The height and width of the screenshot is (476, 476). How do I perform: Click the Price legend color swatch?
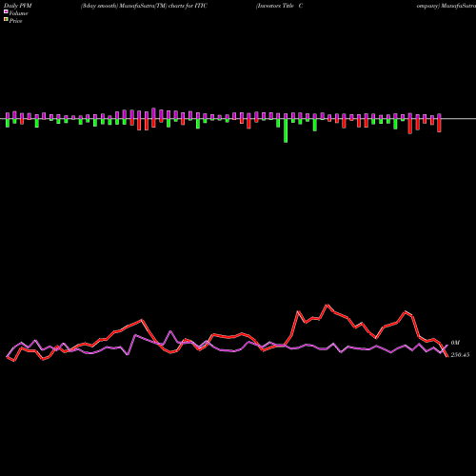6,20
